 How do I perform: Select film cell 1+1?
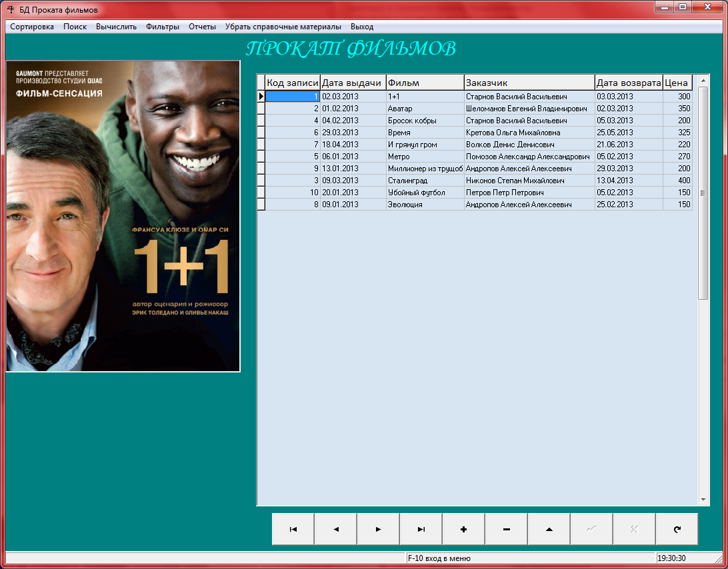point(425,96)
